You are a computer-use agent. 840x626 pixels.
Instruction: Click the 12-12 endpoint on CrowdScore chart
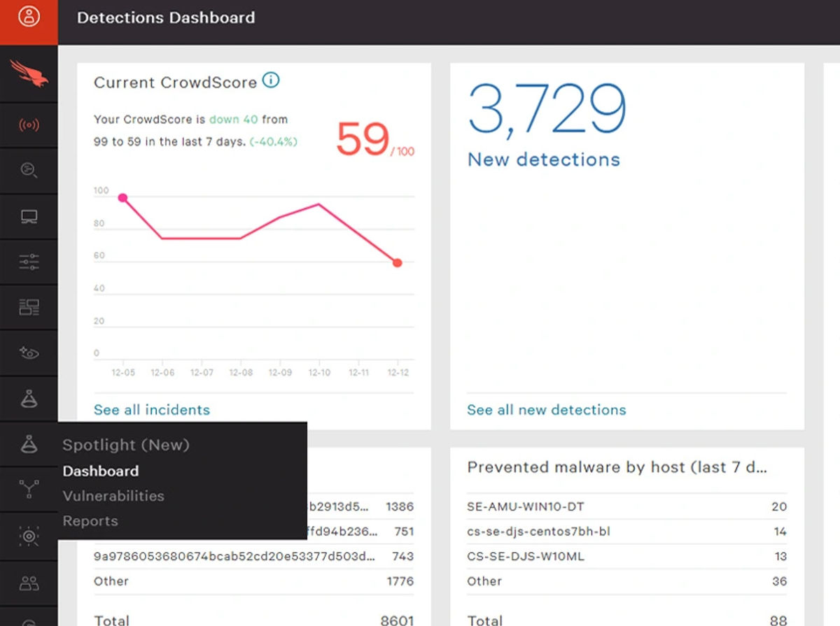click(398, 263)
